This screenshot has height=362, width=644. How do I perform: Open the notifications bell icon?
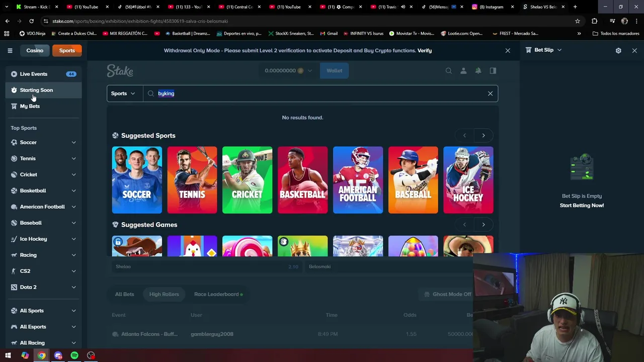tap(478, 71)
